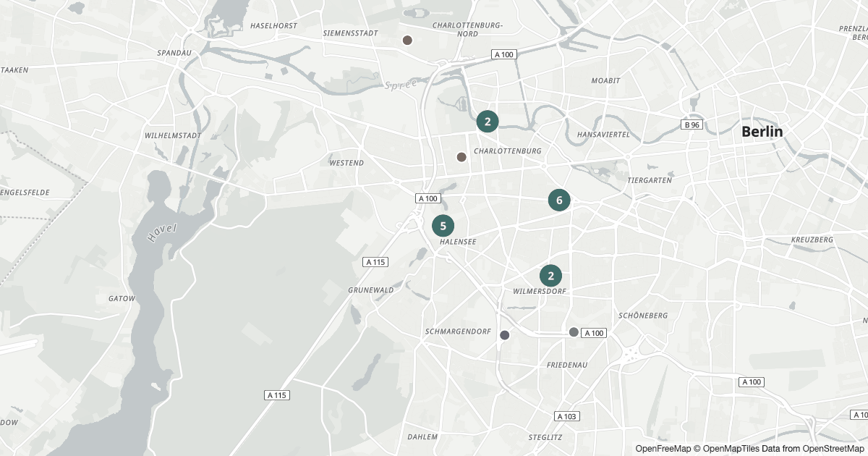This screenshot has width=868, height=456.
Task: Expand the 2-point cluster north of Charlottenburg label
Action: click(x=488, y=122)
